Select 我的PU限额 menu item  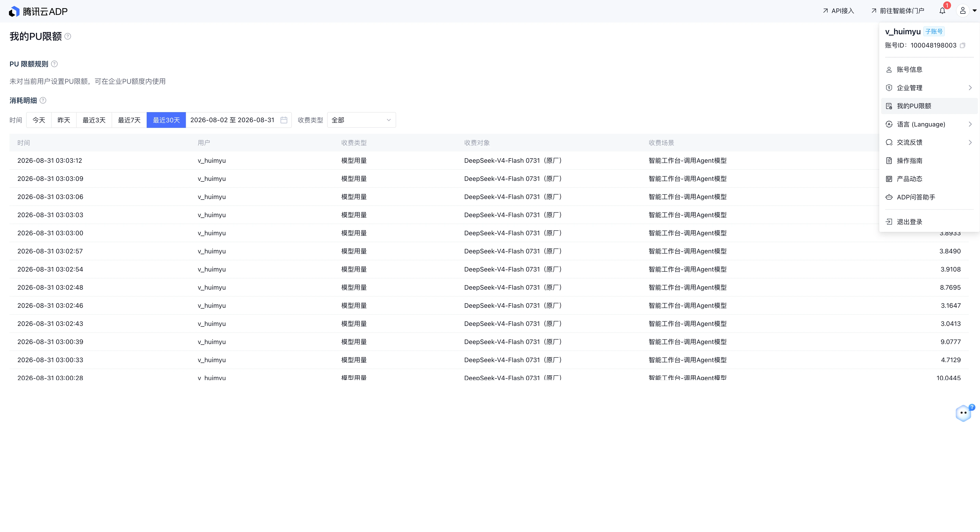[x=929, y=106]
